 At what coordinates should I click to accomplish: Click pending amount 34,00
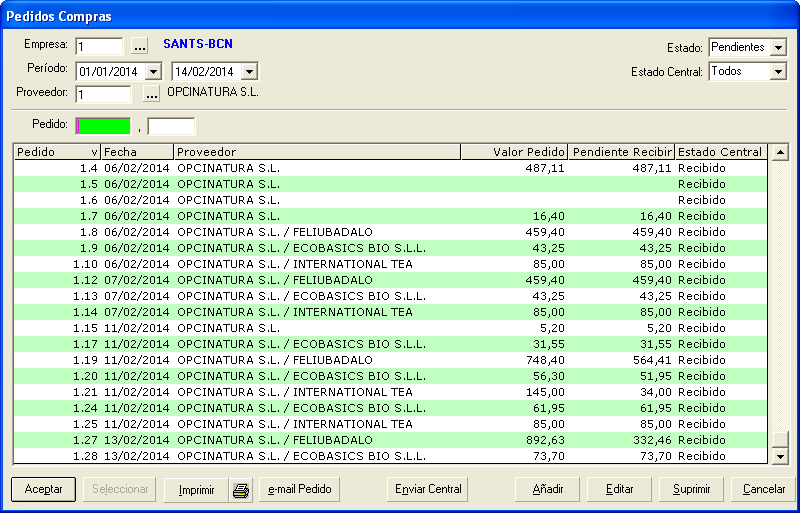pyautogui.click(x=656, y=392)
